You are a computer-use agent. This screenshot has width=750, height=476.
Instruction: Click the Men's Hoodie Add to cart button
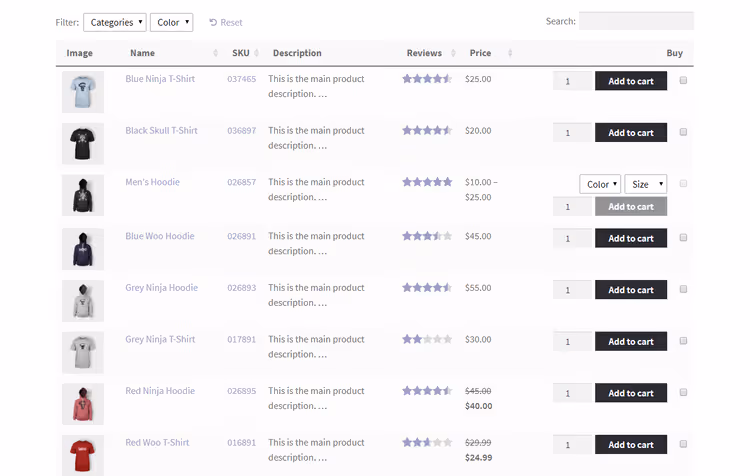click(x=631, y=207)
